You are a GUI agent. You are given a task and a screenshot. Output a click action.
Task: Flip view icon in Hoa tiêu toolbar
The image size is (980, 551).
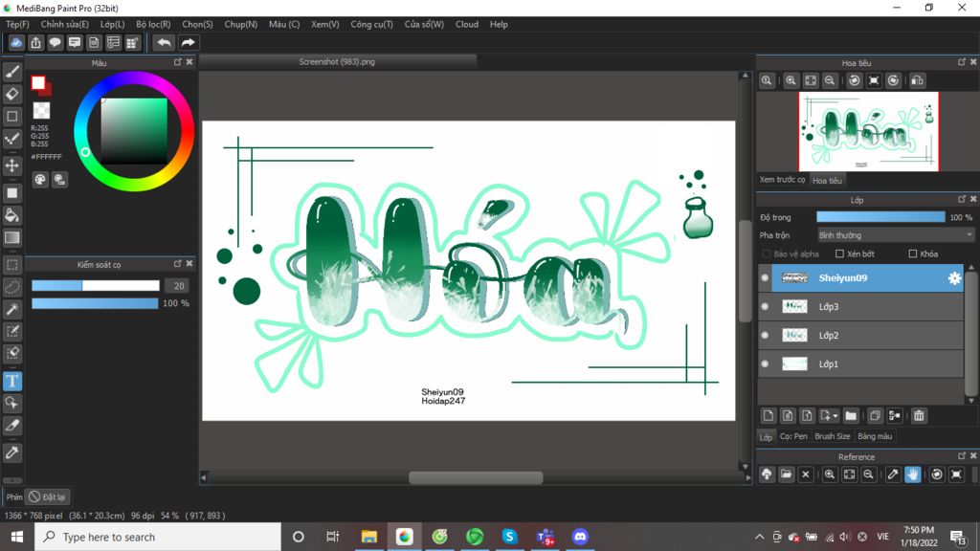click(918, 80)
